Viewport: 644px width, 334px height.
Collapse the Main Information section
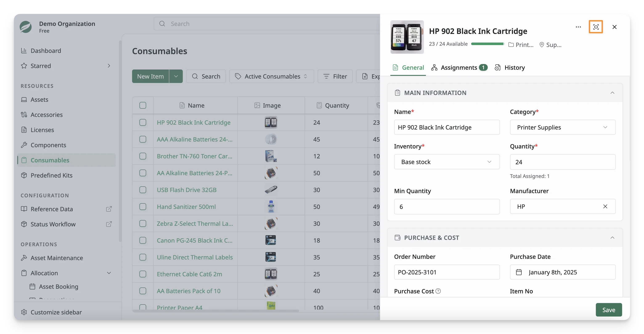612,93
